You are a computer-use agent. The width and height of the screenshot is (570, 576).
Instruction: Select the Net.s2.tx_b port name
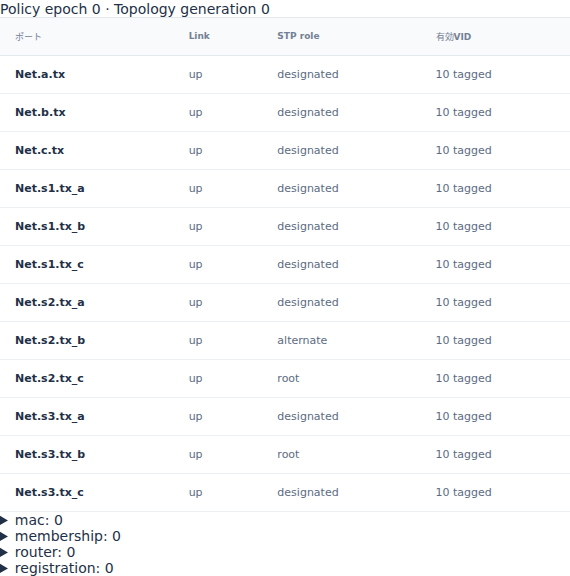click(x=50, y=340)
